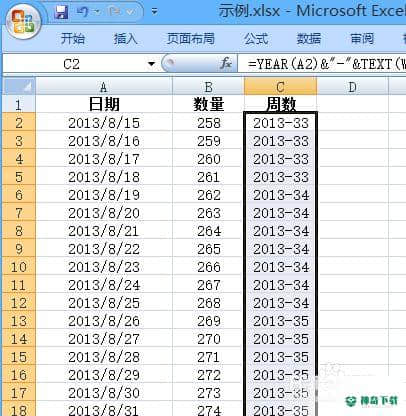Click quantity cell 269
Screen dimensions: 406x416
click(208, 321)
